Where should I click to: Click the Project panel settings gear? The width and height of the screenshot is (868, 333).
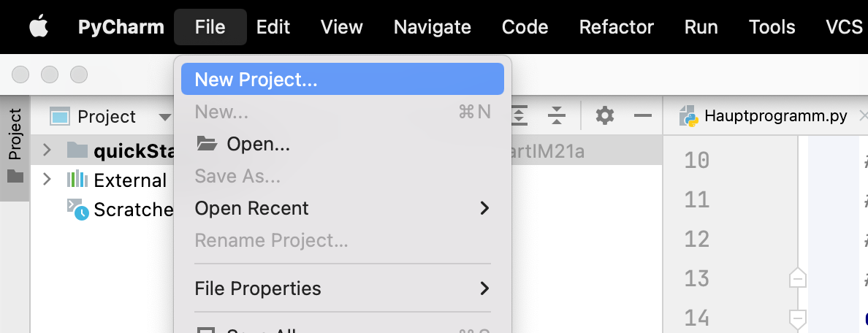pos(604,115)
